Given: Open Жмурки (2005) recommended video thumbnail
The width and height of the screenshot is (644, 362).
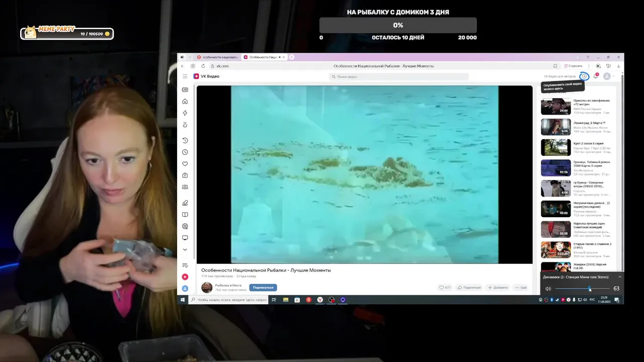Looking at the screenshot, I should (555, 266).
